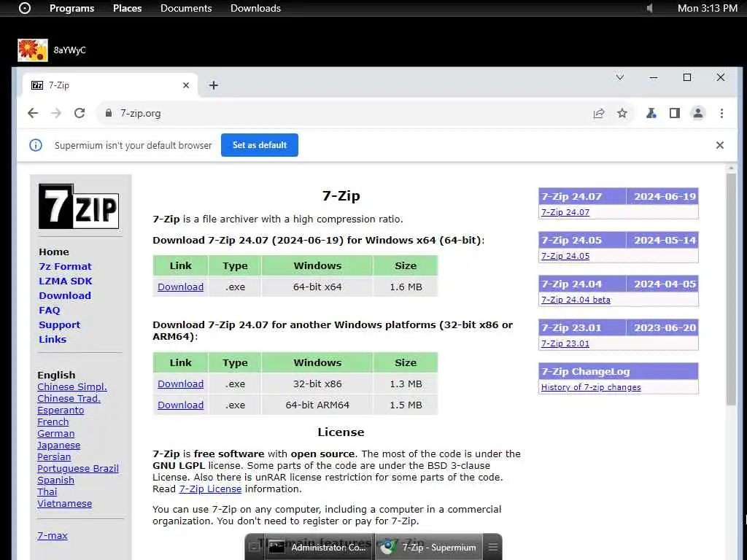Switch language to Japanese
The width and height of the screenshot is (747, 560).
(58, 446)
